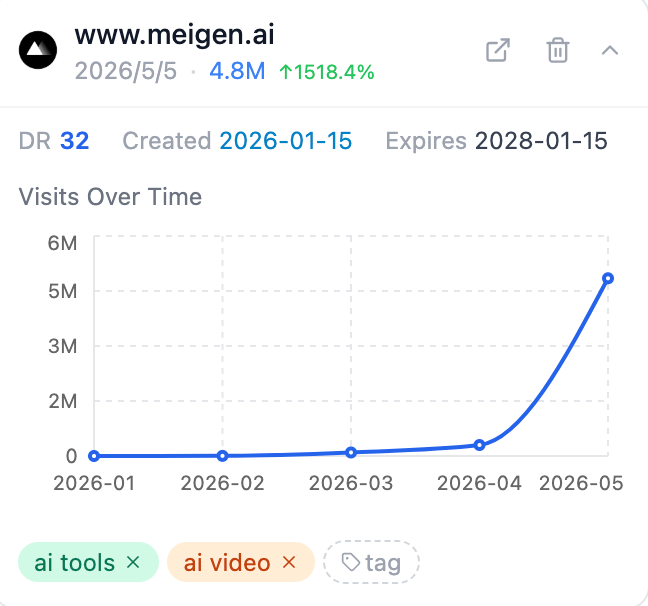Select the 2026-04 data point on chart
648x606 pixels.
(479, 445)
